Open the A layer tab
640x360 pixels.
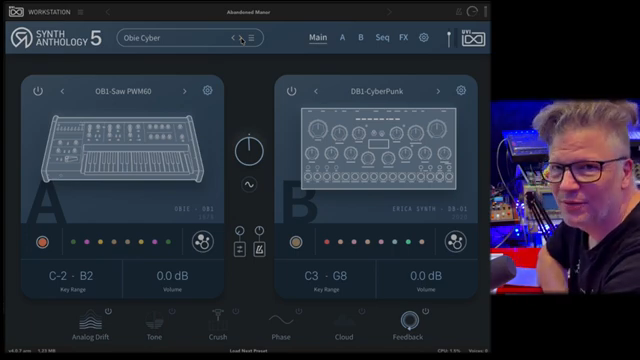coord(342,38)
